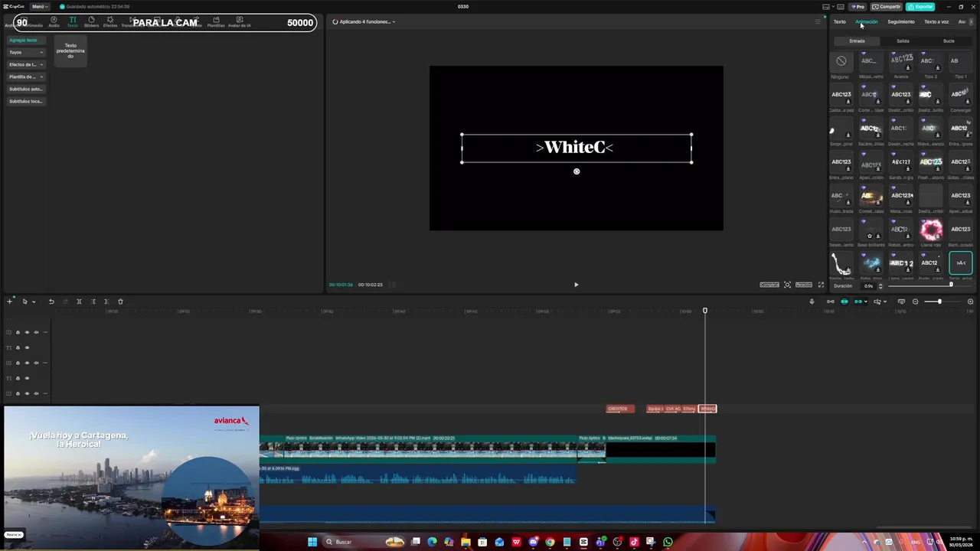Switch to the Seguimiento tab
The width and height of the screenshot is (980, 551).
pyautogui.click(x=901, y=21)
